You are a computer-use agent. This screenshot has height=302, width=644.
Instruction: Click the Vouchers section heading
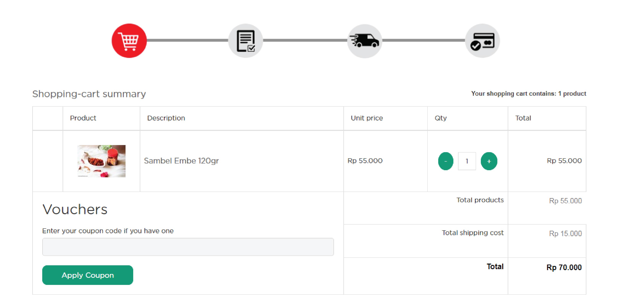click(75, 209)
